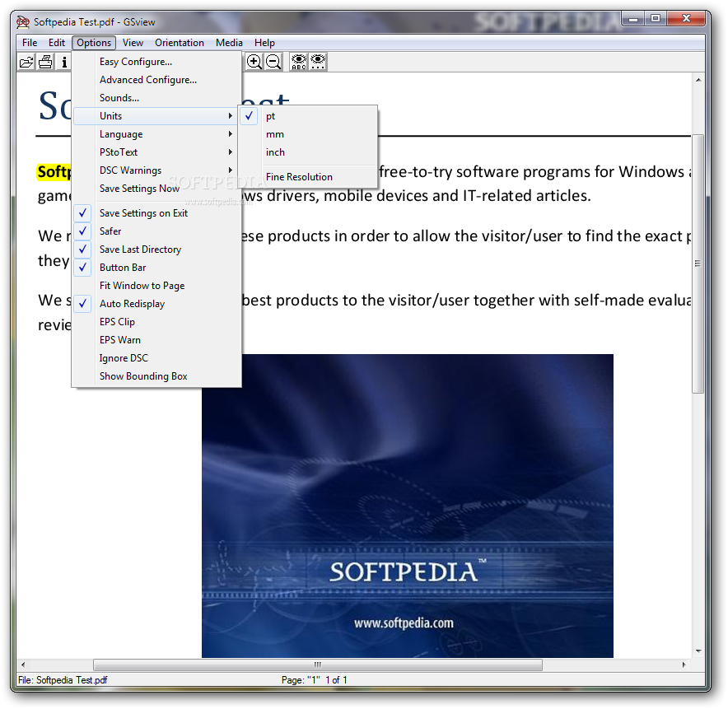Click the Softpedia image in the document
Image resolution: width=728 pixels, height=709 pixels.
point(407,506)
